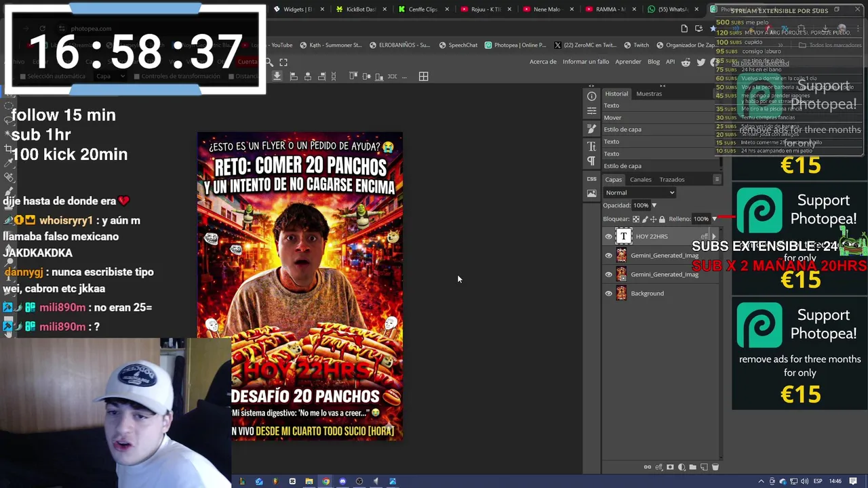
Task: Open Photopea's Reddit link icon
Action: tap(686, 62)
